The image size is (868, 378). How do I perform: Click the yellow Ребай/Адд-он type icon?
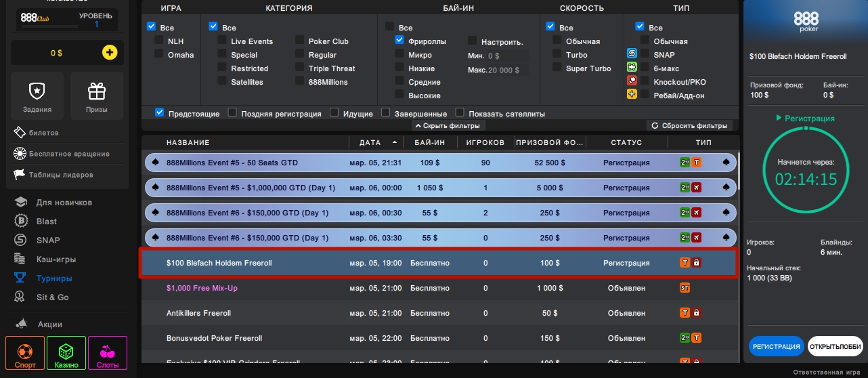[x=632, y=94]
